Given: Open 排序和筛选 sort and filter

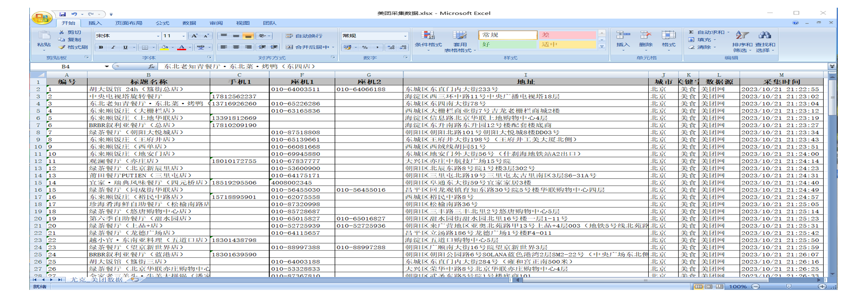Looking at the screenshot, I should coord(742,41).
